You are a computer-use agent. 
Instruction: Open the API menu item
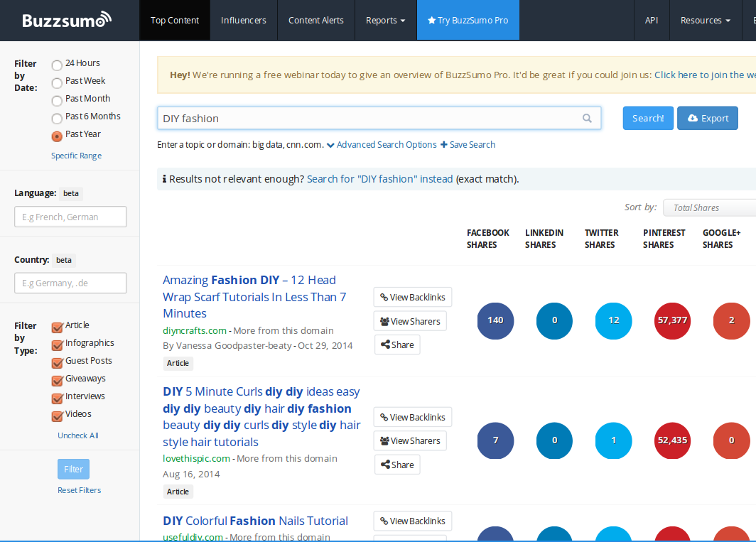pyautogui.click(x=652, y=21)
